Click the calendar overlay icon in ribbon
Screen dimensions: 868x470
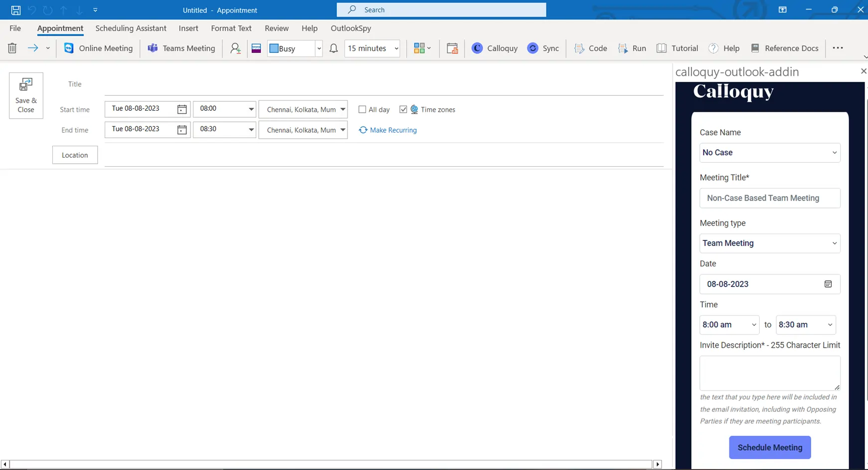452,48
